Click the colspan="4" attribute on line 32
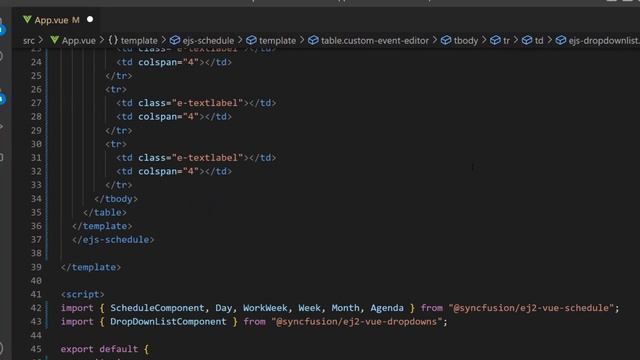Image resolution: width=640 pixels, height=360 pixels. (168, 171)
